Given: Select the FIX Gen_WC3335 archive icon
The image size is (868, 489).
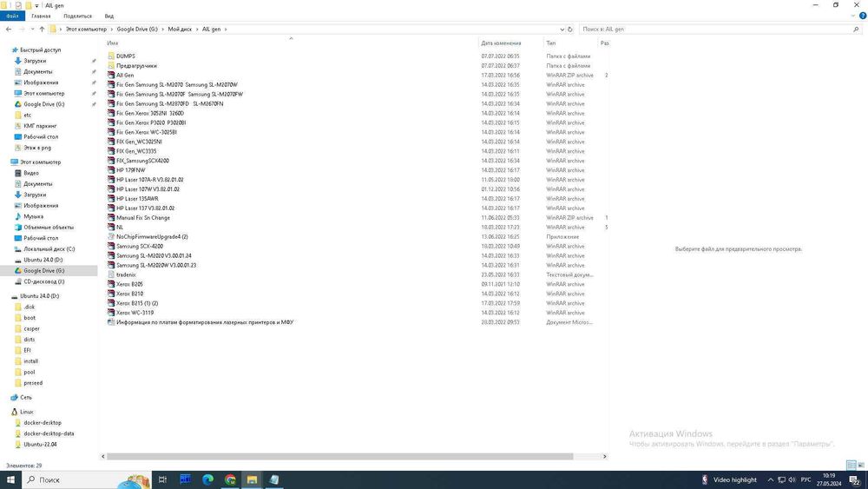Looking at the screenshot, I should [x=111, y=151].
